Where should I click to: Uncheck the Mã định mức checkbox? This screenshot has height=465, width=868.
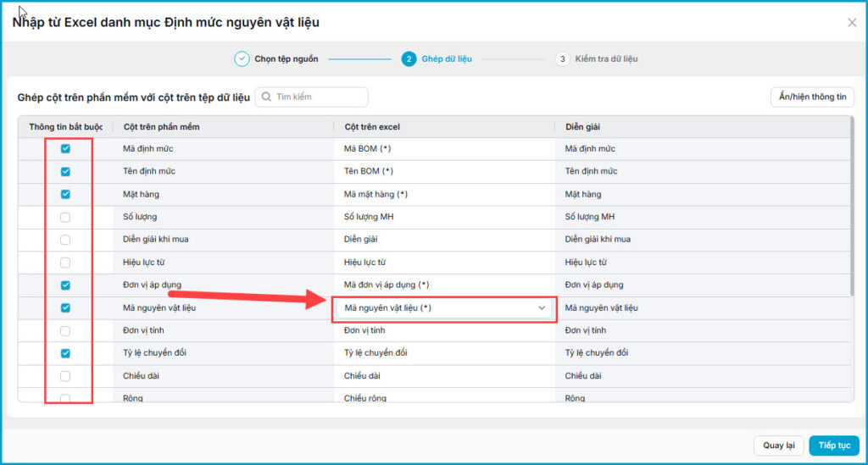point(65,149)
